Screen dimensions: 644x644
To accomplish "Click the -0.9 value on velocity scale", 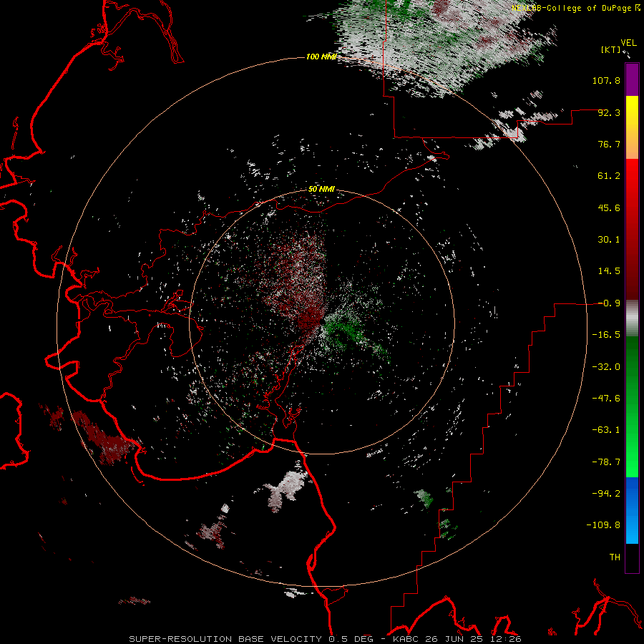I will [609, 303].
